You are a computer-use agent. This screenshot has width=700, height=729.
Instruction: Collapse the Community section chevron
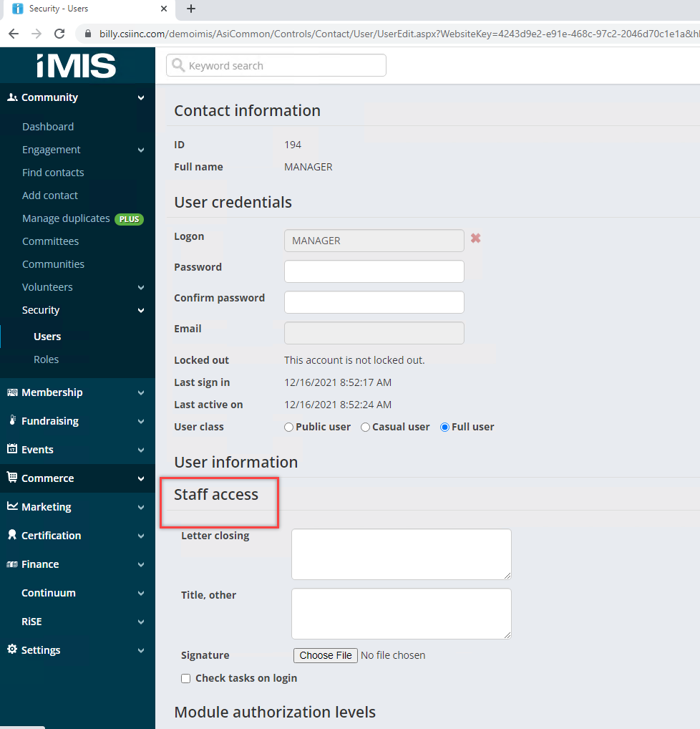point(141,98)
